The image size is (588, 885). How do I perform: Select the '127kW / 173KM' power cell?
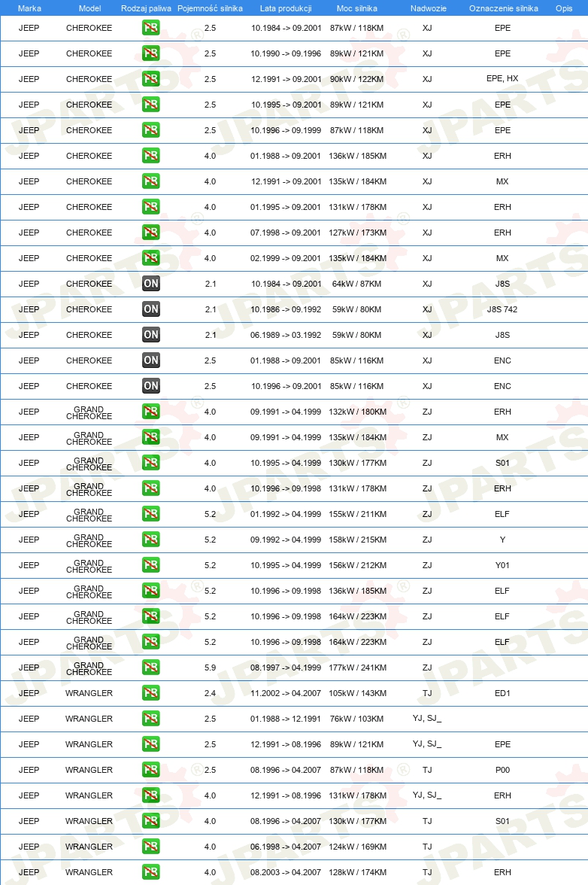[357, 233]
